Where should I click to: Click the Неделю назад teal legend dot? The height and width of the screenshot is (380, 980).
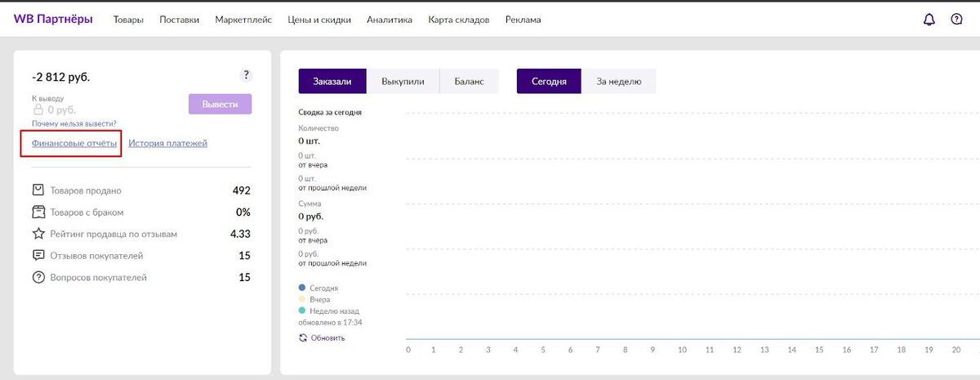pos(302,311)
